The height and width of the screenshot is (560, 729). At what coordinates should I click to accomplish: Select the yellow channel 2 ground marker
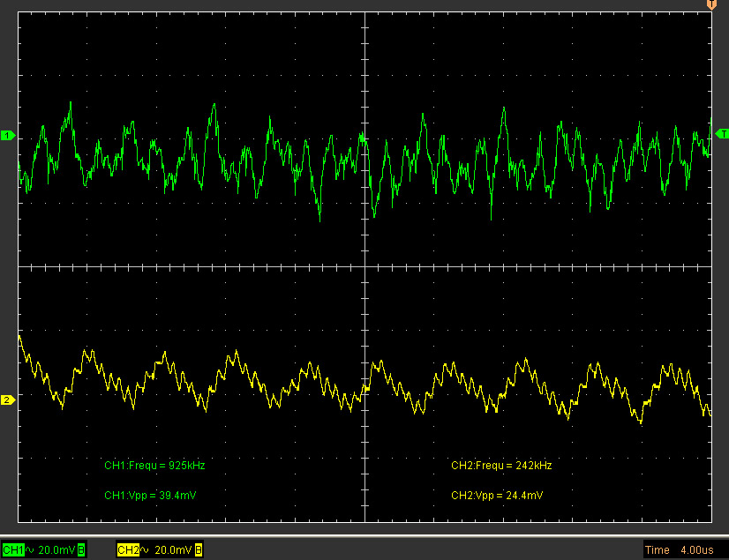pos(8,399)
